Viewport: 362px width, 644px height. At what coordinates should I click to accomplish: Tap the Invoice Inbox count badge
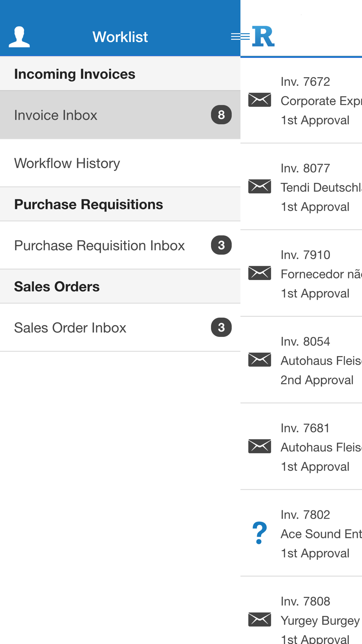(x=221, y=115)
